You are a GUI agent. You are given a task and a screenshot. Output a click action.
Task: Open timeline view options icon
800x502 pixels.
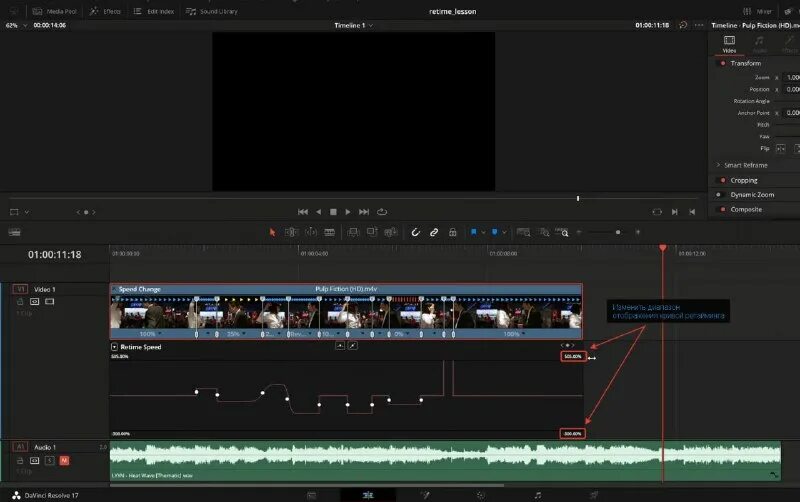(x=15, y=232)
